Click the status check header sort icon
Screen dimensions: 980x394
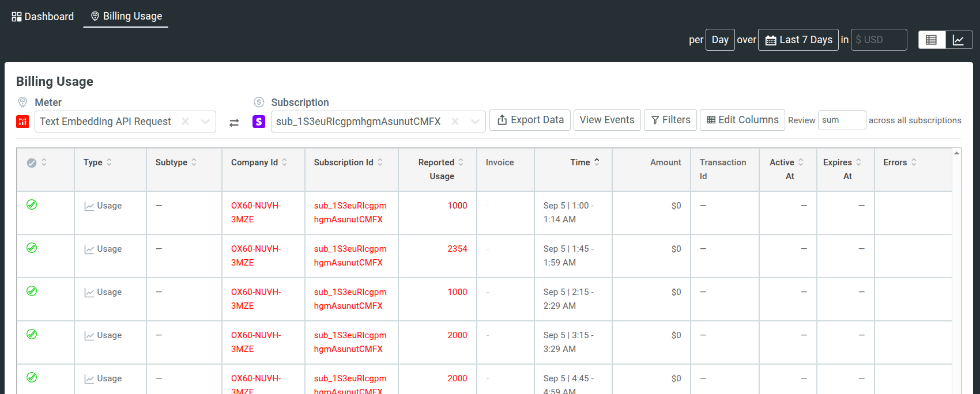[x=44, y=162]
